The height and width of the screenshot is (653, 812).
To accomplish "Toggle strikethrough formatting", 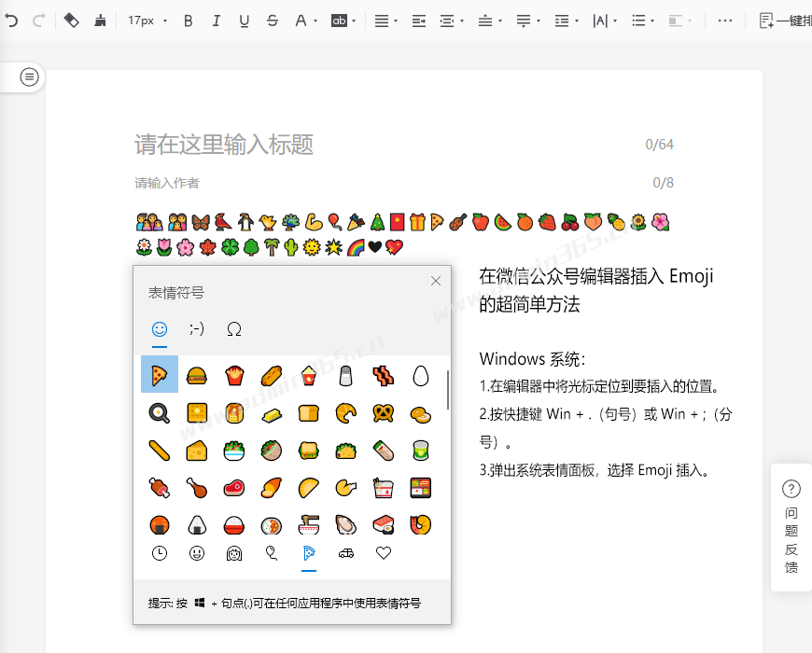I will pos(273,21).
